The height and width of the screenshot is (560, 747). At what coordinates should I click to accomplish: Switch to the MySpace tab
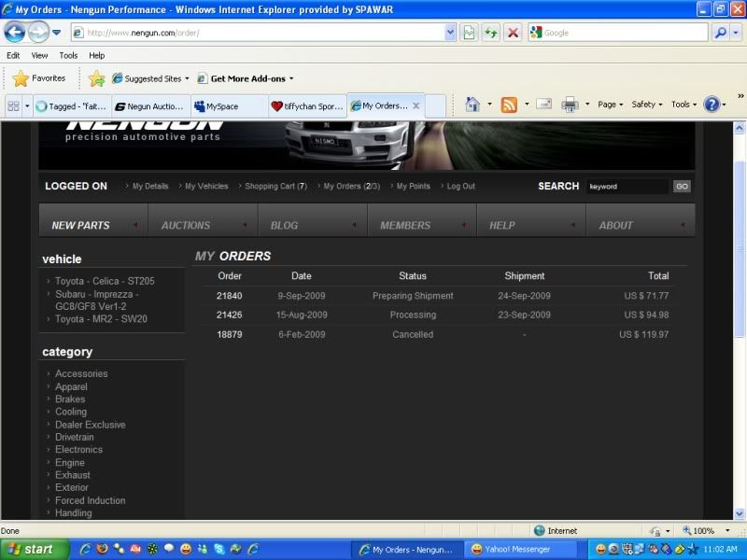230,106
